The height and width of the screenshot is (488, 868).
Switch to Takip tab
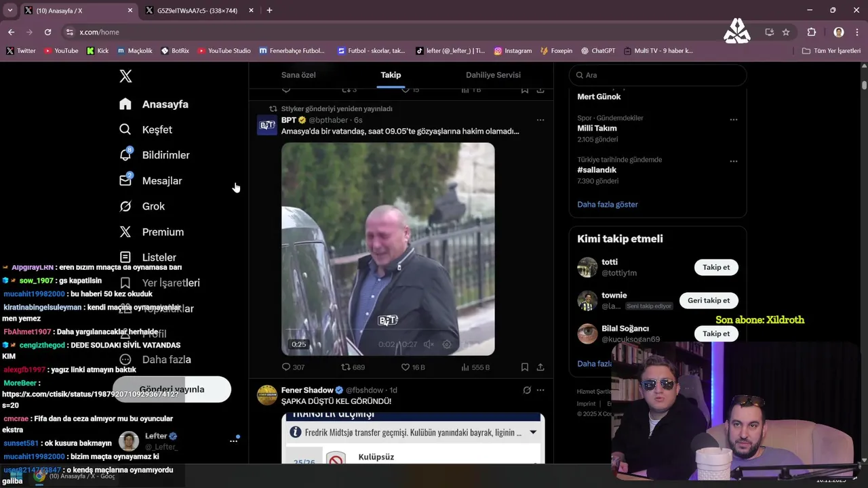point(391,75)
